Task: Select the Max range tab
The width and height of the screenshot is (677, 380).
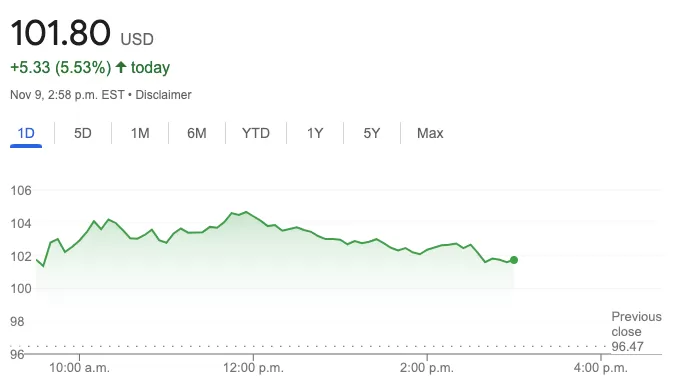Action: (430, 133)
